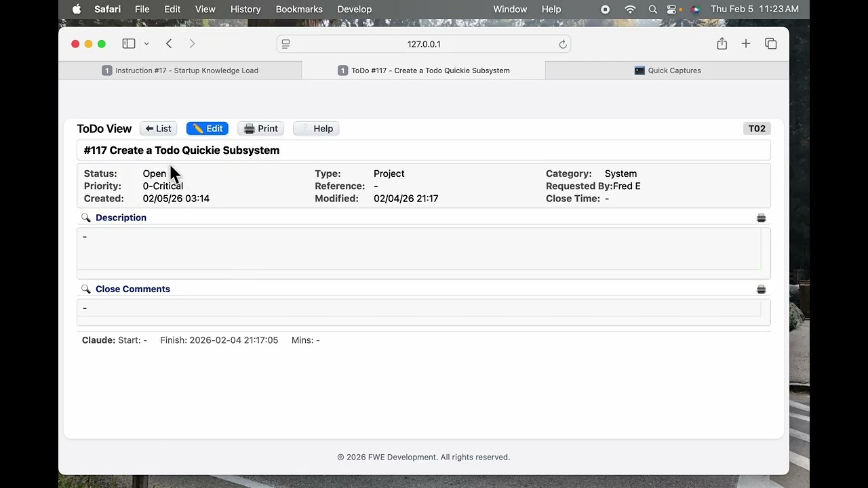Click the Close Comments heading
The width and height of the screenshot is (868, 488).
[133, 289]
